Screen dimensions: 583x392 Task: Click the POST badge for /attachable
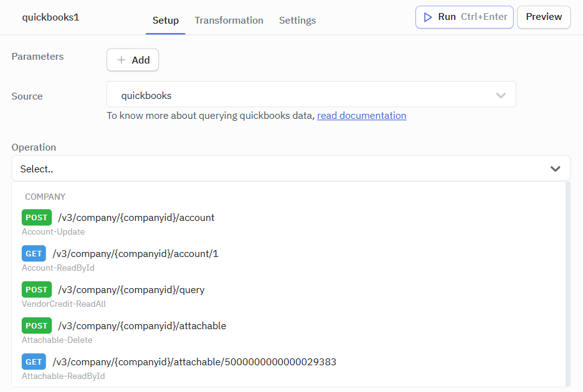point(36,325)
